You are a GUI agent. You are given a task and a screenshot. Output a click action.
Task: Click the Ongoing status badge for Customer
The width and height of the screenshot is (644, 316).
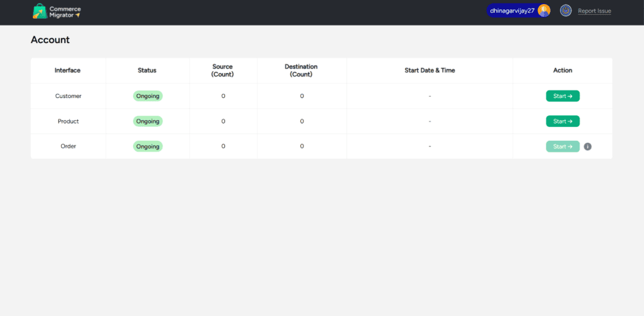point(148,96)
